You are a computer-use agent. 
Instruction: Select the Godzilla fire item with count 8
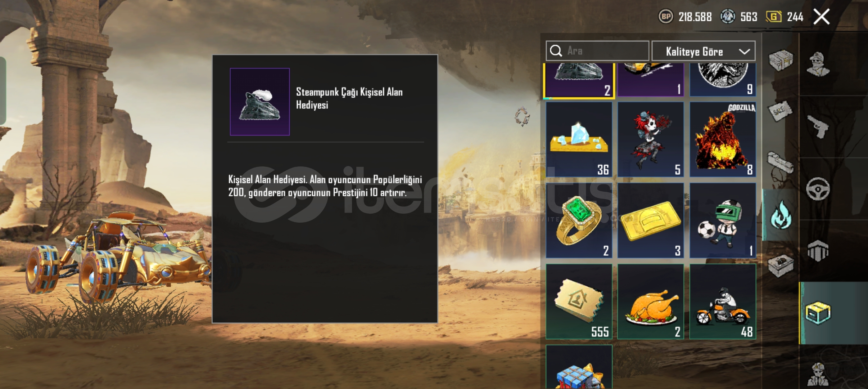point(723,139)
